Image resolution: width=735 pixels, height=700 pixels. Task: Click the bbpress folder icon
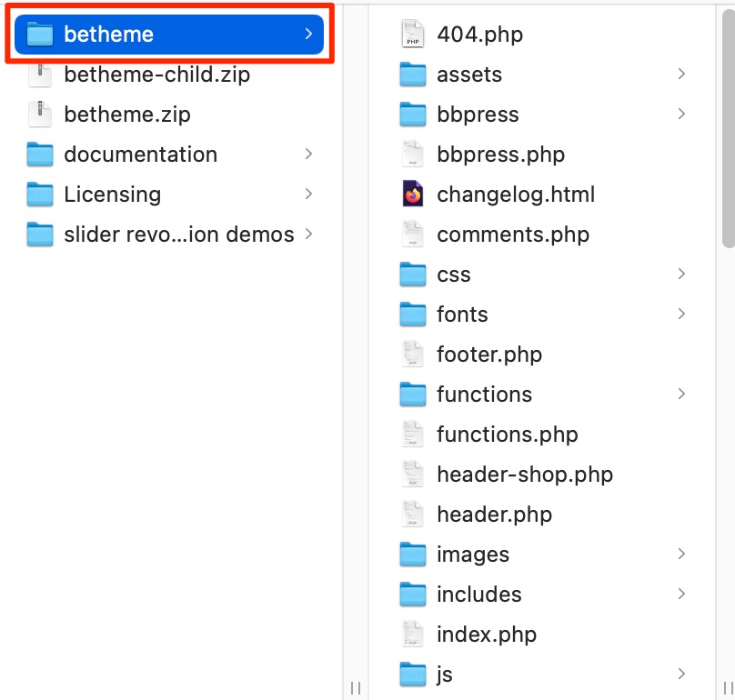pos(411,114)
